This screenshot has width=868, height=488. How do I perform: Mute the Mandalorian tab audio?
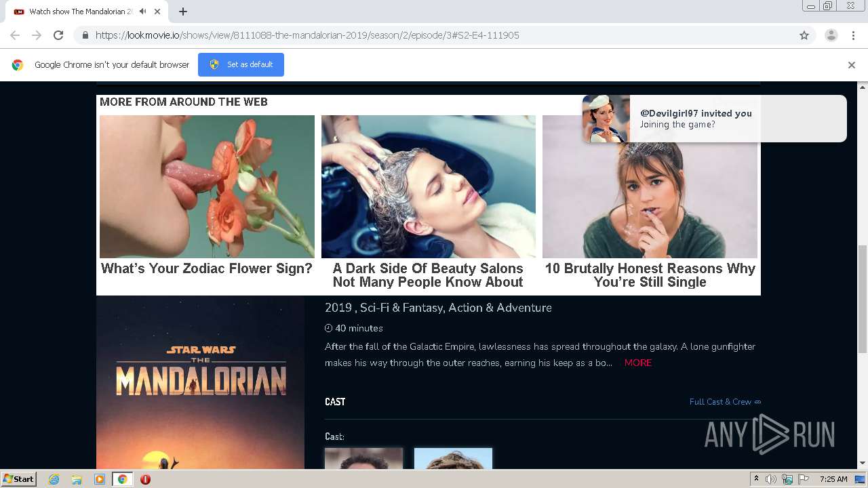[x=143, y=12]
